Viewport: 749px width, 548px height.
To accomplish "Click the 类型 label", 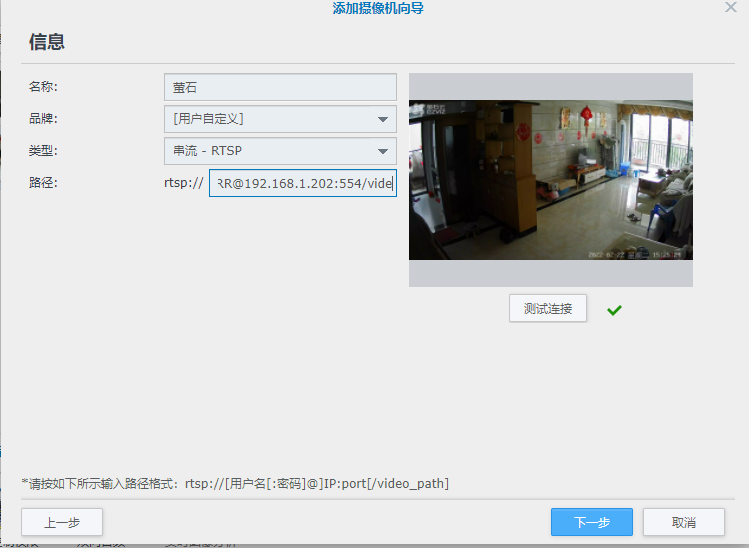I will click(43, 151).
